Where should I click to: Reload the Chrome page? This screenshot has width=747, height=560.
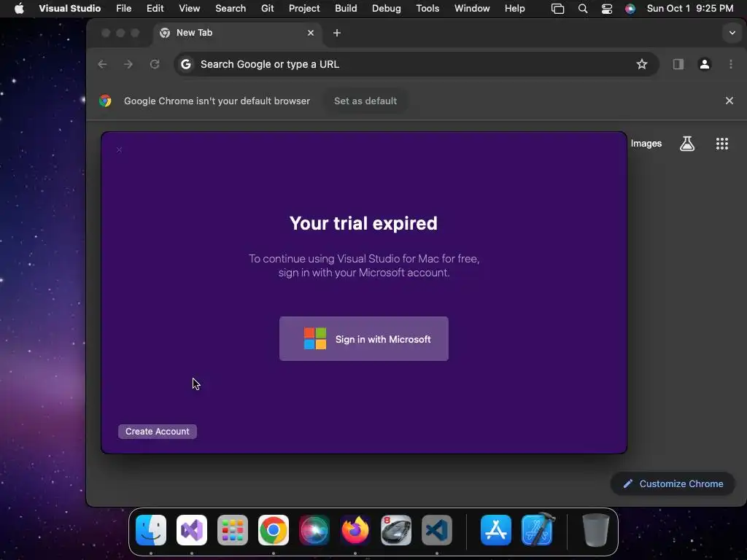point(155,64)
